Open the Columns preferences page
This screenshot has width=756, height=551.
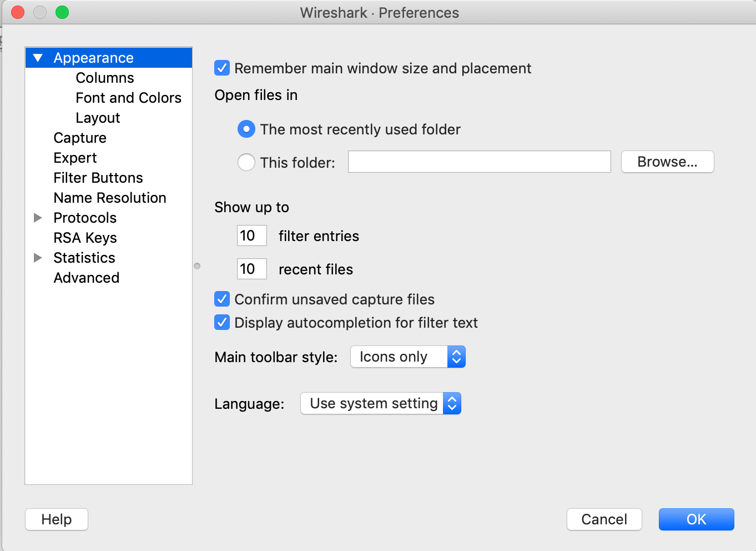(105, 78)
